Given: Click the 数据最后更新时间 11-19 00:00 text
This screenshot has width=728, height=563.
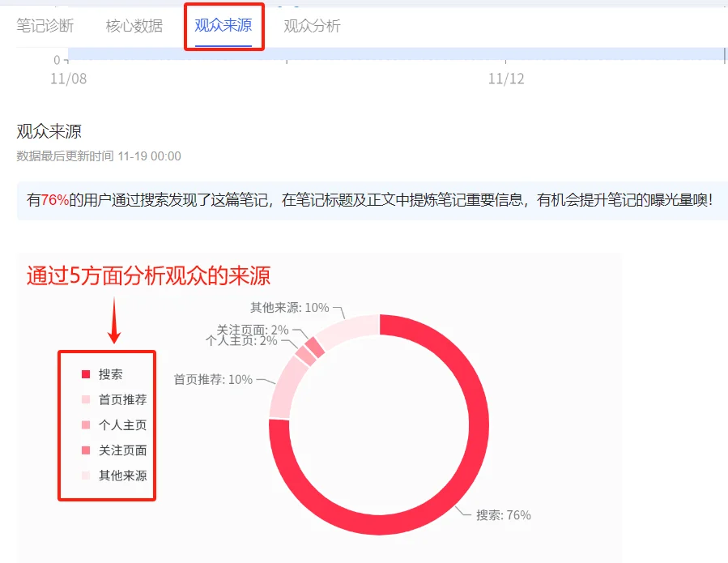Looking at the screenshot, I should [x=99, y=156].
